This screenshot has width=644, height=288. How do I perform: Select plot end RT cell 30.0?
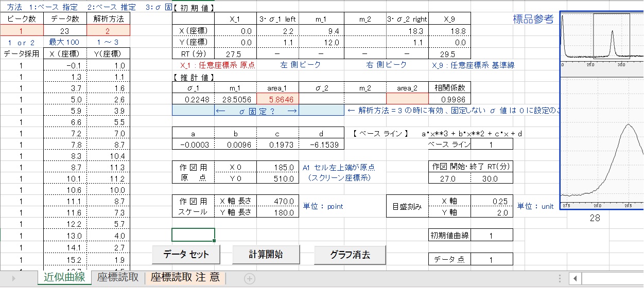pyautogui.click(x=492, y=178)
